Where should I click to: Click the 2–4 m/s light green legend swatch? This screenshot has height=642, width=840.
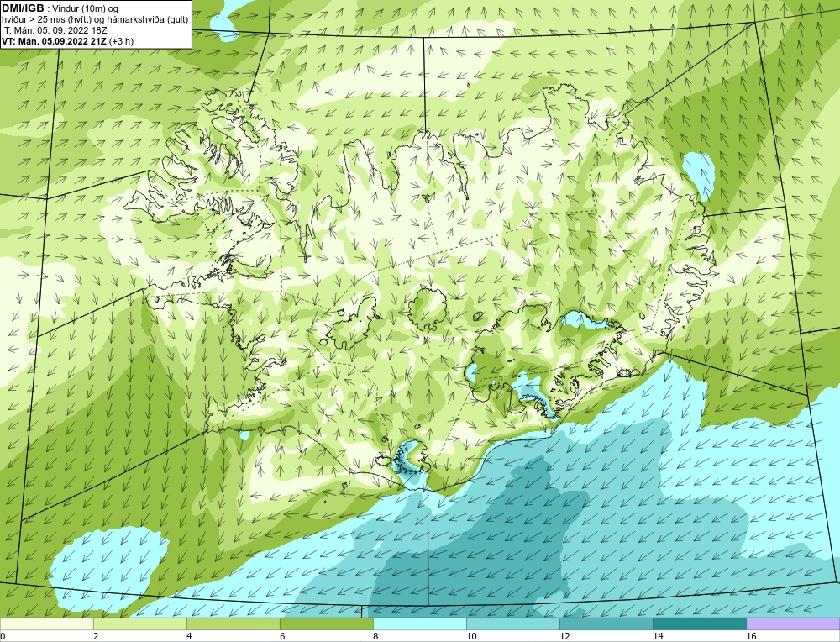139,624
